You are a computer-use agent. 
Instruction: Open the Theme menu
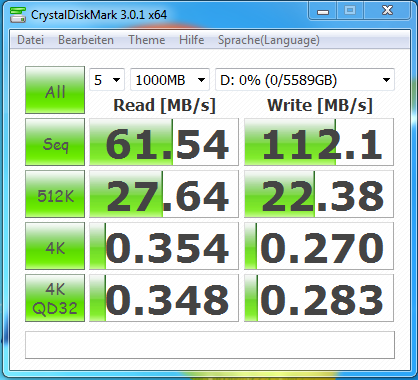coord(147,40)
